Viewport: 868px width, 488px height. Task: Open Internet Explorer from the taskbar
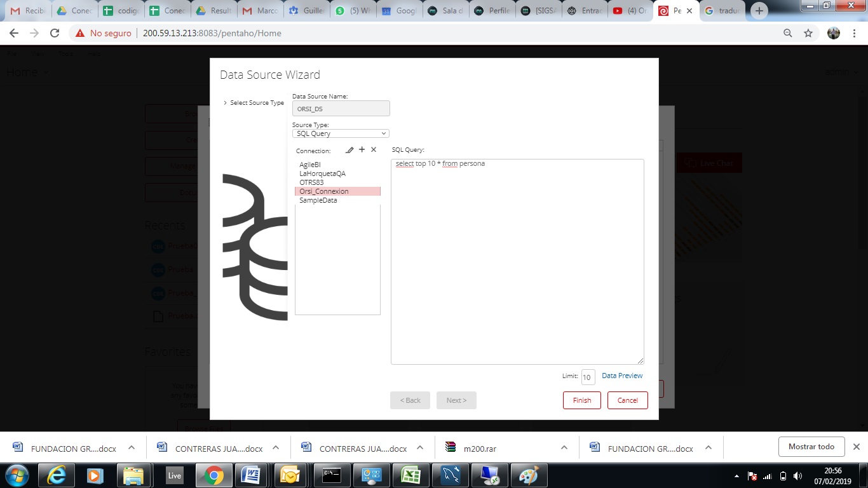(57, 475)
